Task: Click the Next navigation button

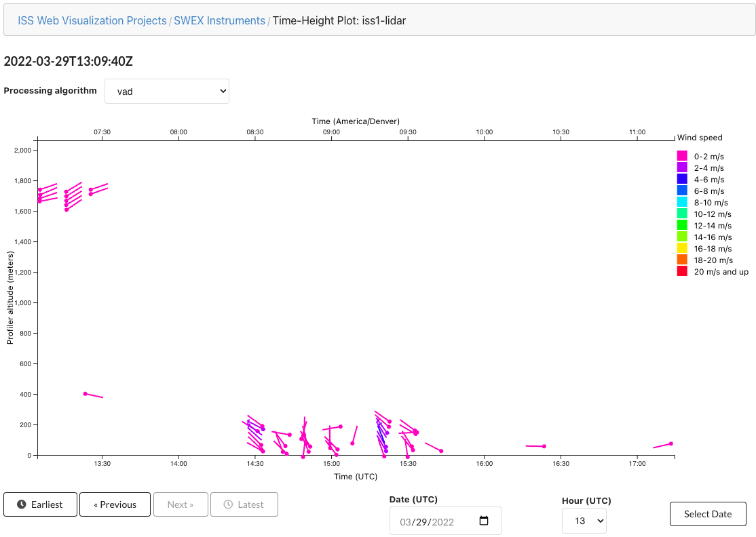Action: pyautogui.click(x=181, y=504)
